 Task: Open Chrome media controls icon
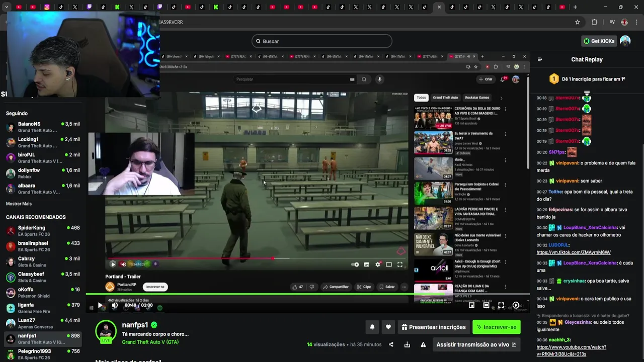[612, 22]
